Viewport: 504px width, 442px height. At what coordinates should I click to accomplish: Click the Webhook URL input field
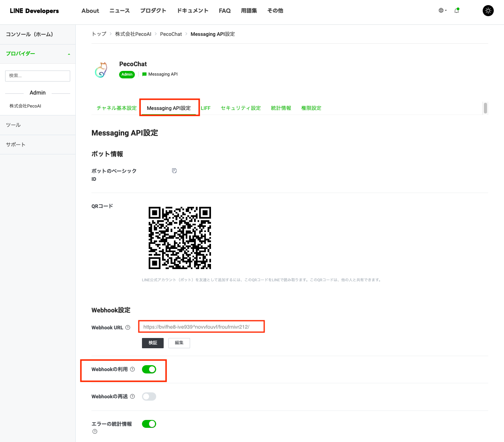click(201, 327)
